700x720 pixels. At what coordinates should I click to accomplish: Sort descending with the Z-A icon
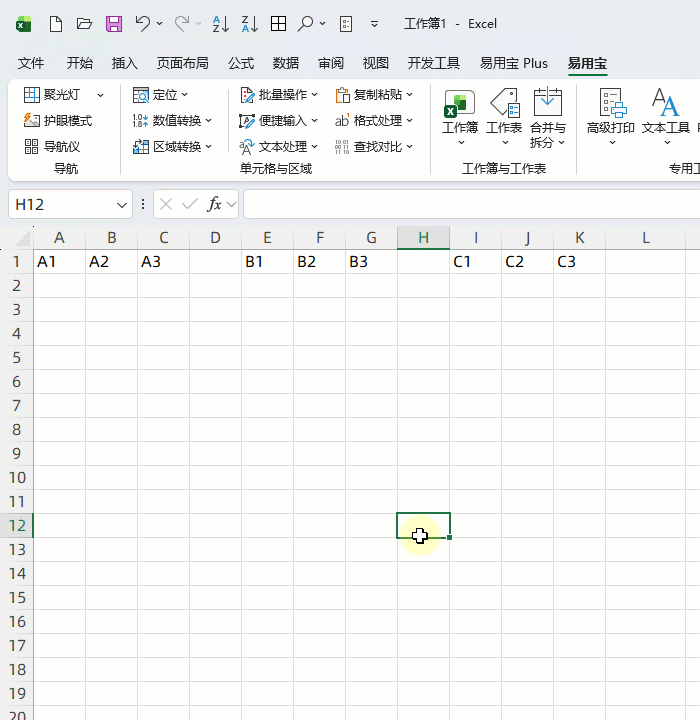click(x=249, y=23)
